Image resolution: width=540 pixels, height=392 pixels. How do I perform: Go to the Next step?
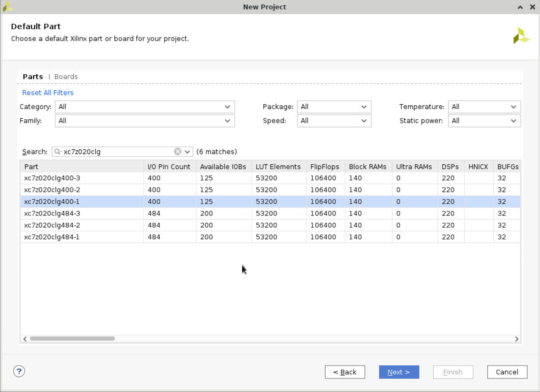click(x=399, y=372)
